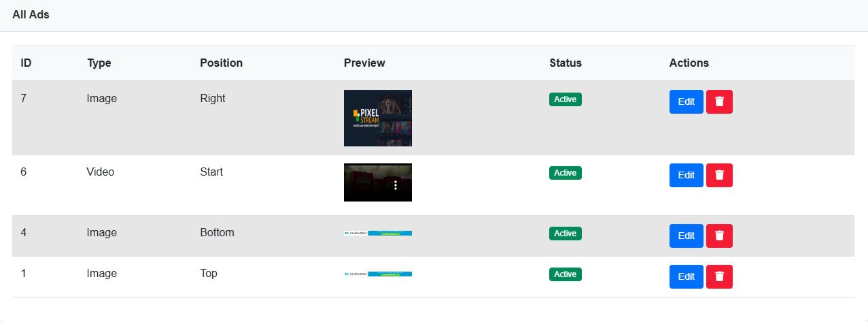Delete the Top position ad

pos(719,276)
